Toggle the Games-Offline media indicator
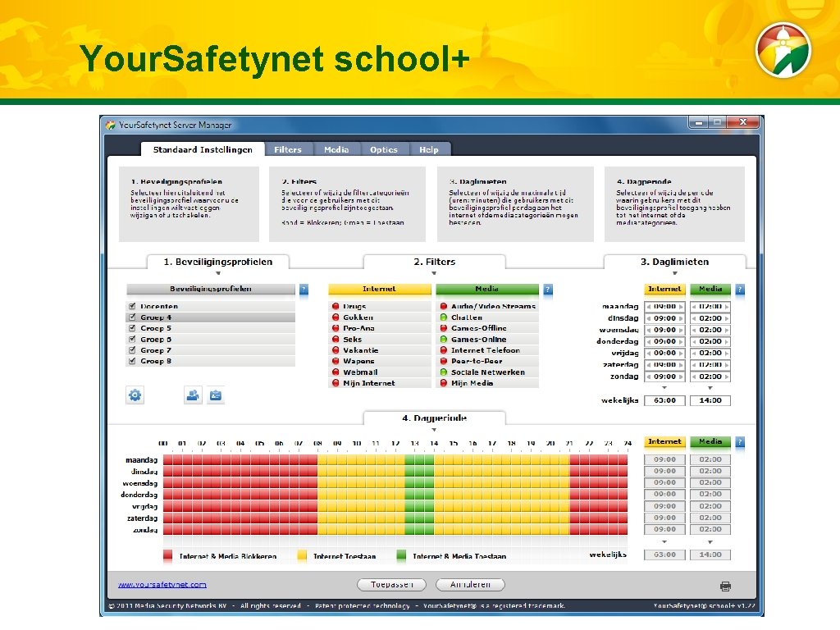 (444, 328)
